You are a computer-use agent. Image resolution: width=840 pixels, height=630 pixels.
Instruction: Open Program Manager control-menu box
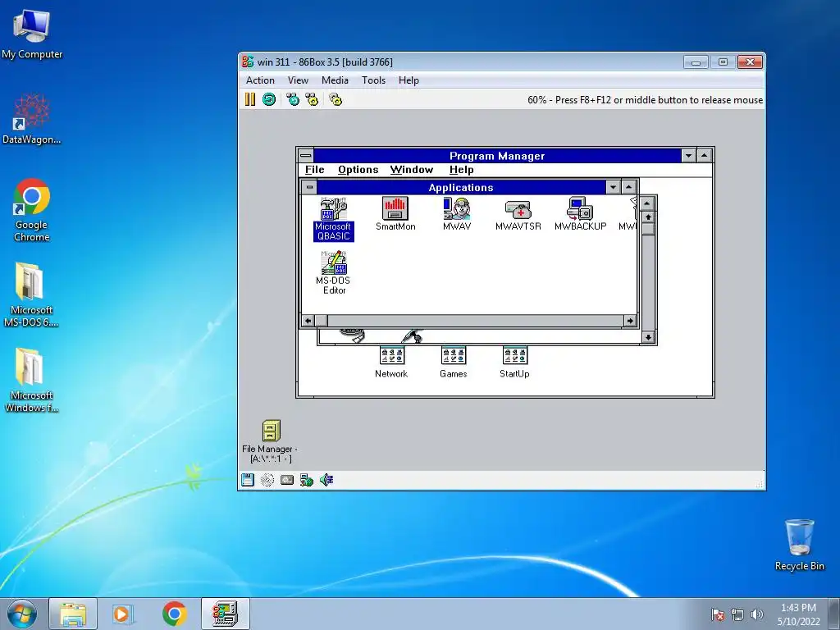pos(305,156)
